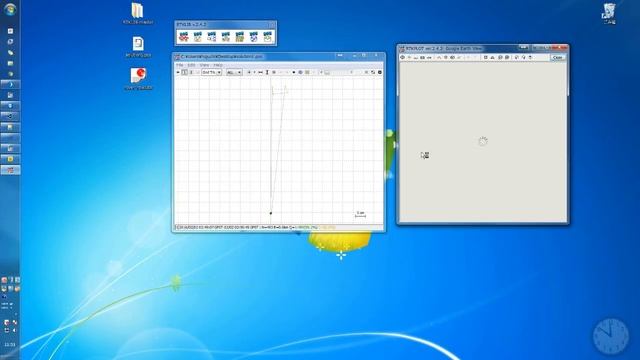Launch RTKPOST from fourth RTKLIB launcher icon
The image size is (640, 360).
pyautogui.click(x=226, y=37)
